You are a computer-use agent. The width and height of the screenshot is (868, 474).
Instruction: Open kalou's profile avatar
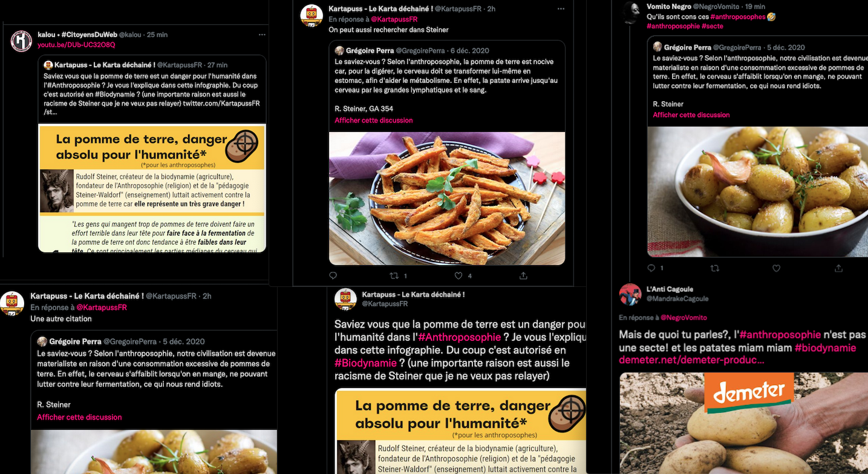(x=21, y=41)
